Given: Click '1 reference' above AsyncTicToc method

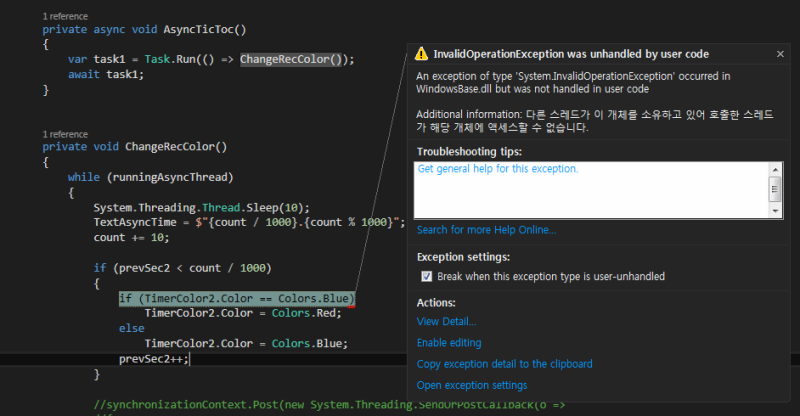Looking at the screenshot, I should [65, 16].
